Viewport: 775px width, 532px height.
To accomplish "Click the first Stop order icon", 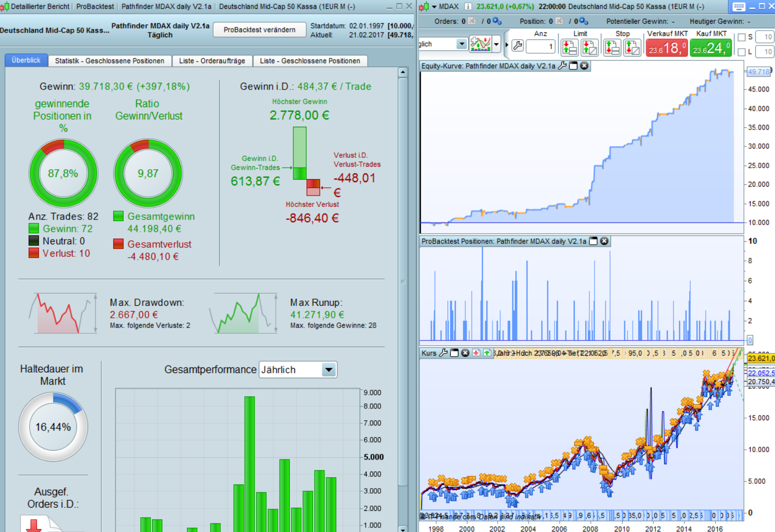I will (x=612, y=48).
